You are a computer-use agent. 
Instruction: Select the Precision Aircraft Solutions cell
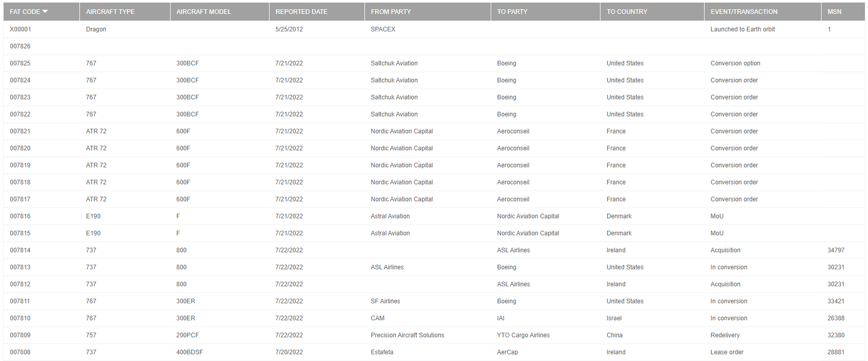coord(407,335)
